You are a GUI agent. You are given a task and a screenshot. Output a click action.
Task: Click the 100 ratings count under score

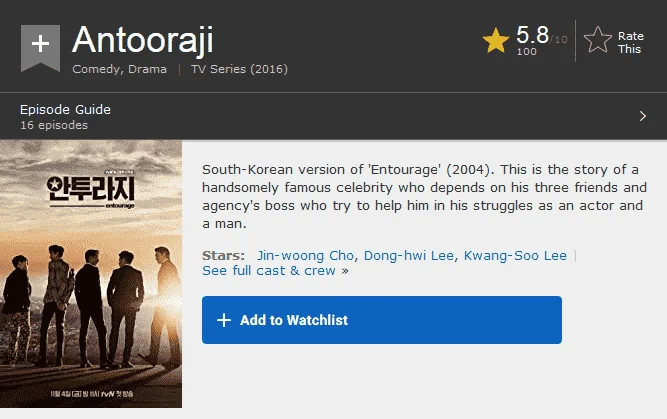[526, 51]
